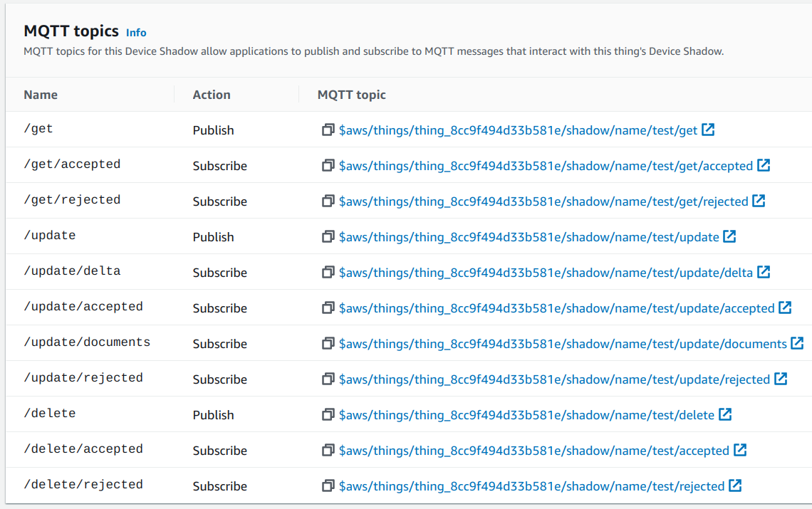Click the Name column header

(x=41, y=95)
